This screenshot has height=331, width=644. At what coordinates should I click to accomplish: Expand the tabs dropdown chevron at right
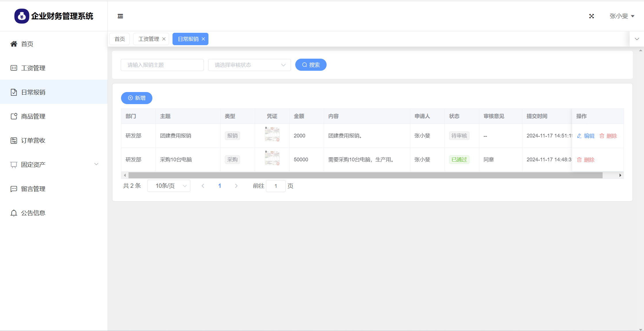(637, 39)
